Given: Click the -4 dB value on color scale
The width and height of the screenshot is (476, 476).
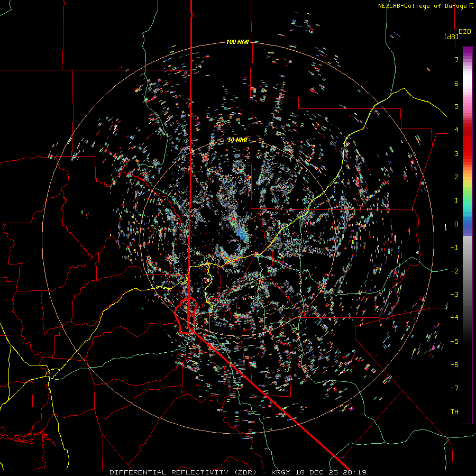Looking at the screenshot, I should coord(454,318).
